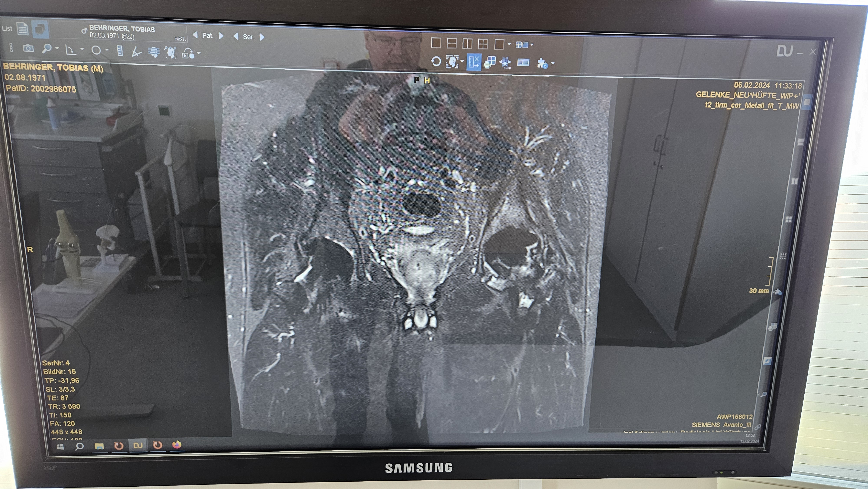Image resolution: width=868 pixels, height=489 pixels.
Task: Click the reset rotation arrow icon
Action: pos(436,62)
